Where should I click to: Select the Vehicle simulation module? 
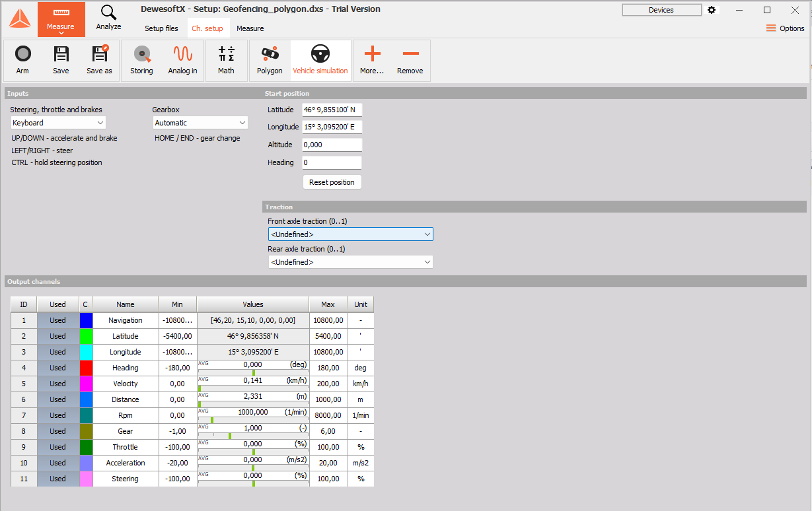click(320, 61)
